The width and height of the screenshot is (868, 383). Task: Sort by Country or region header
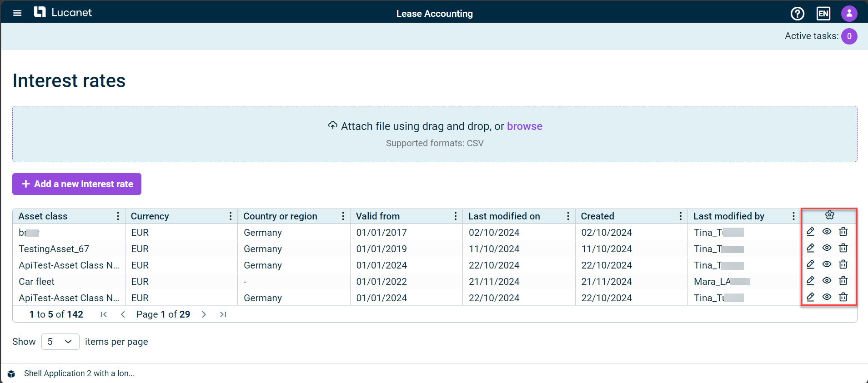(280, 216)
